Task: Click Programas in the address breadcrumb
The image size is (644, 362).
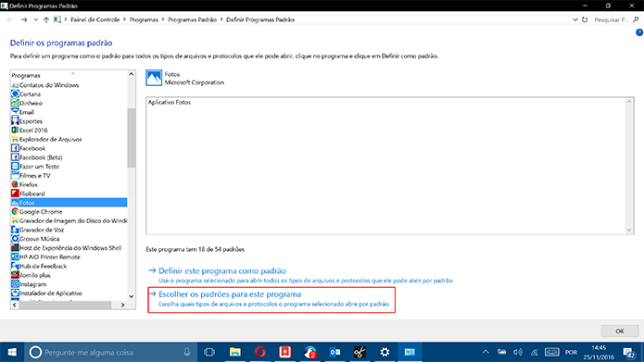Action: pos(144,19)
